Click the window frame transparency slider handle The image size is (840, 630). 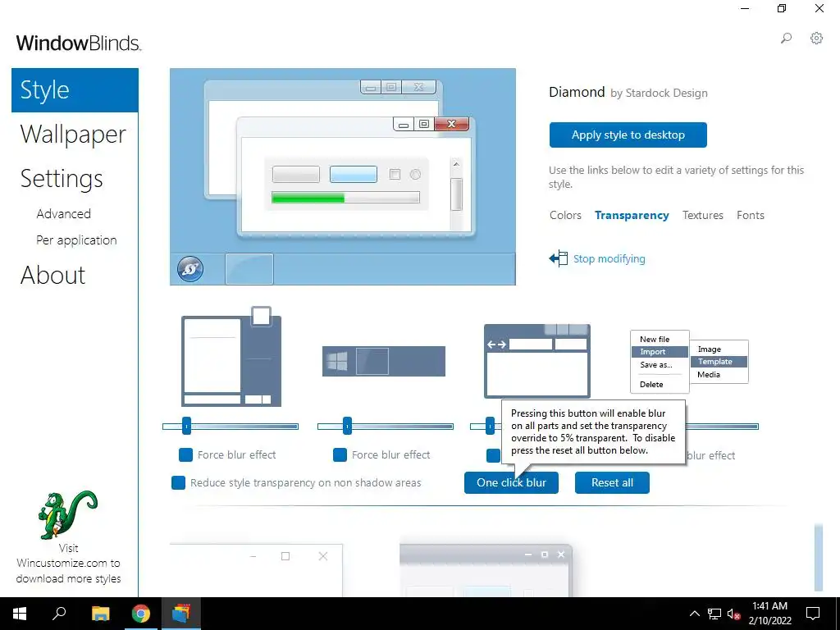tap(490, 427)
